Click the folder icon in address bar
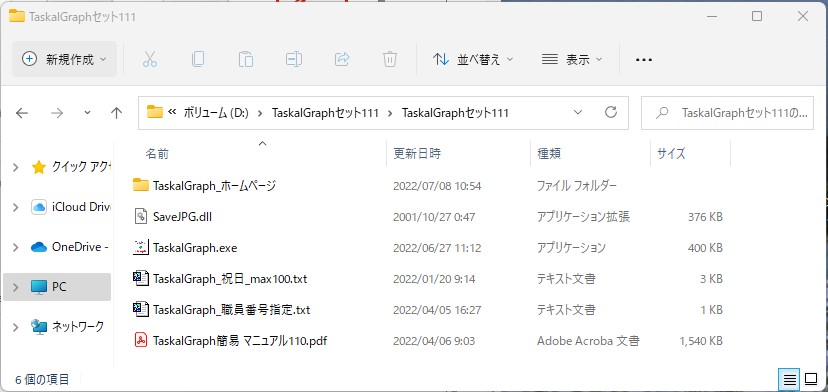This screenshot has width=828, height=392. (x=155, y=112)
